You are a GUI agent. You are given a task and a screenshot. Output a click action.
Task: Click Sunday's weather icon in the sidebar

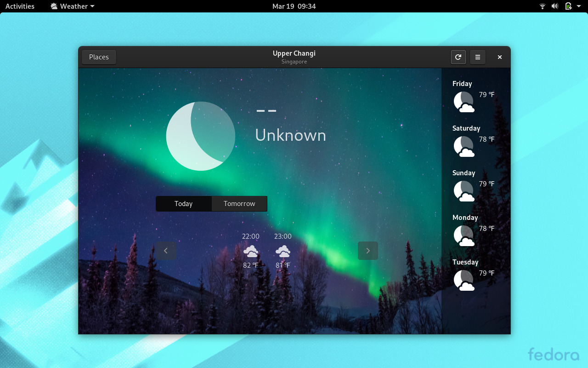[x=464, y=190]
